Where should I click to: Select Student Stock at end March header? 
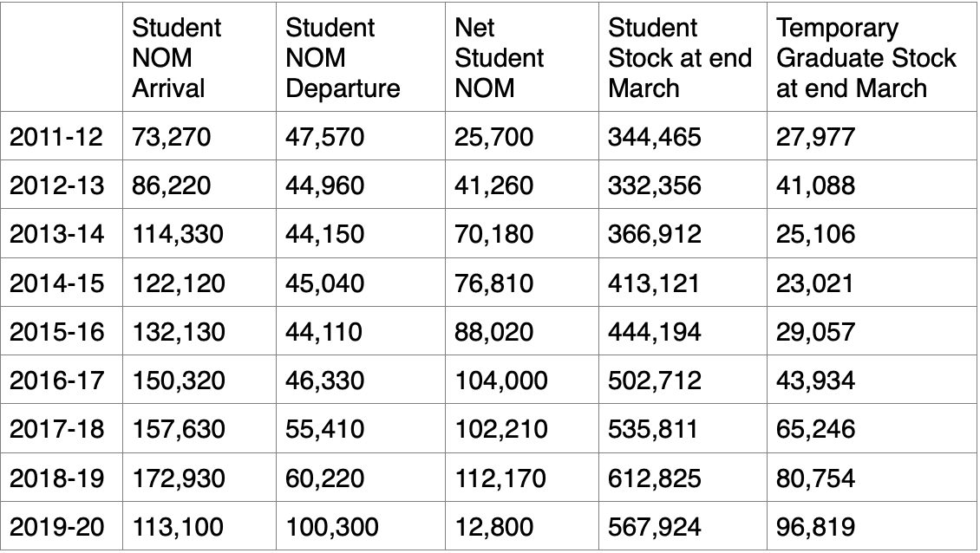[x=667, y=58]
